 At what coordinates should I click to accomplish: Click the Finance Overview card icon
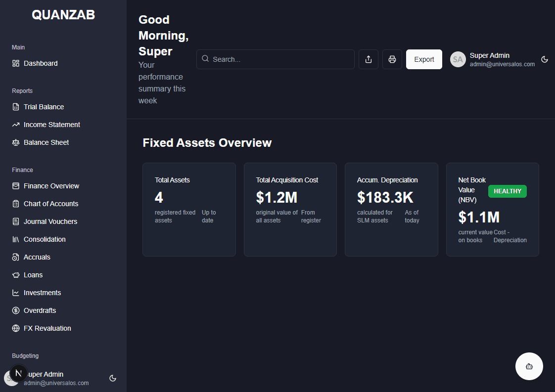[x=15, y=186]
